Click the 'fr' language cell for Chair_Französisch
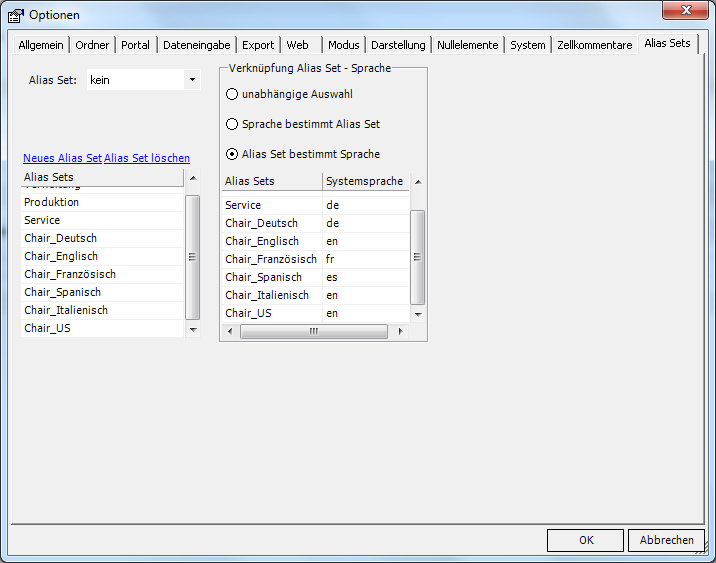716x563 pixels. click(x=331, y=259)
